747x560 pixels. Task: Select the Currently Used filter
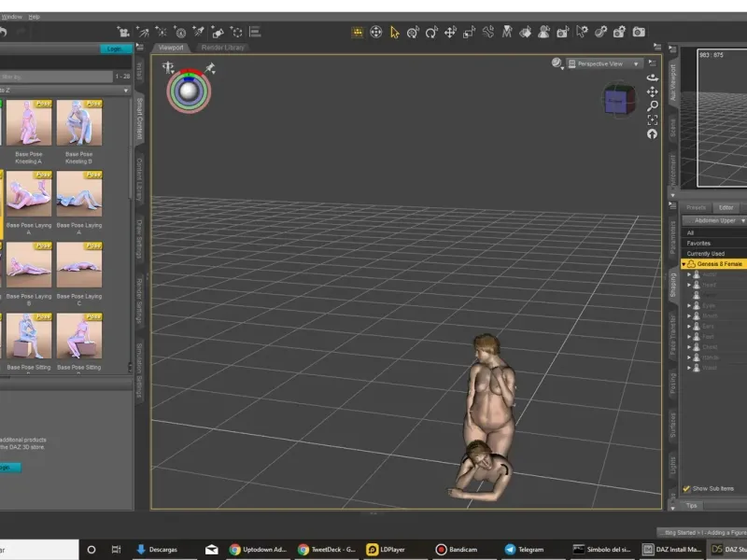pos(705,253)
